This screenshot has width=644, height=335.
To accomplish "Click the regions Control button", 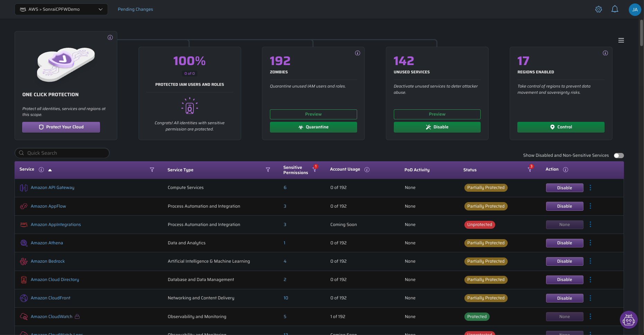I will tap(561, 127).
